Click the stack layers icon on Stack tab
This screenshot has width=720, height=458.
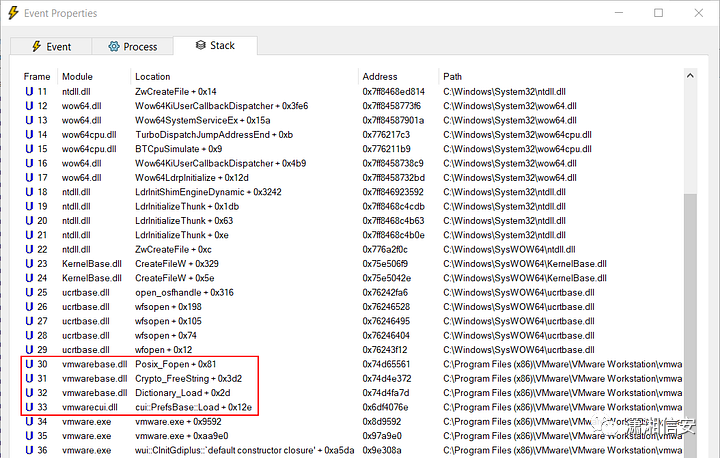pyautogui.click(x=201, y=45)
